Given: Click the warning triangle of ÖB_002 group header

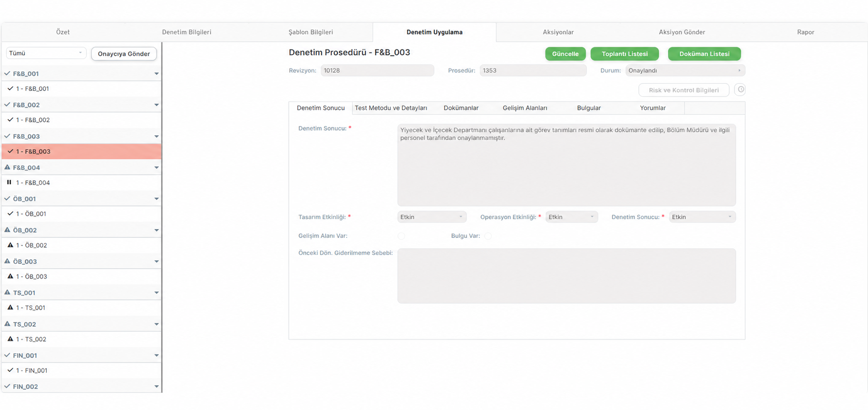Looking at the screenshot, I should [7, 230].
